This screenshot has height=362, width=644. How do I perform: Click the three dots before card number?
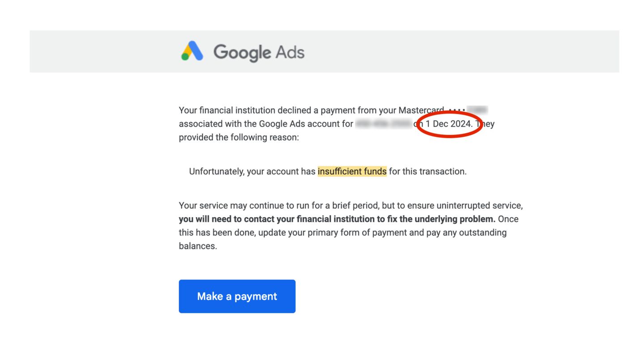click(457, 110)
